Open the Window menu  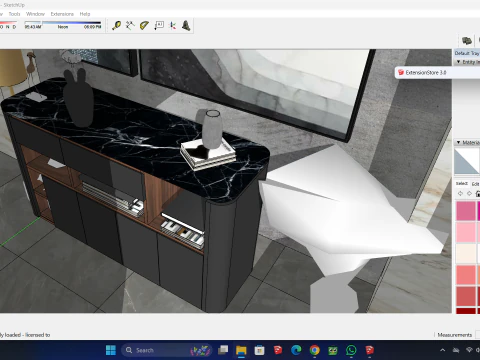35,14
